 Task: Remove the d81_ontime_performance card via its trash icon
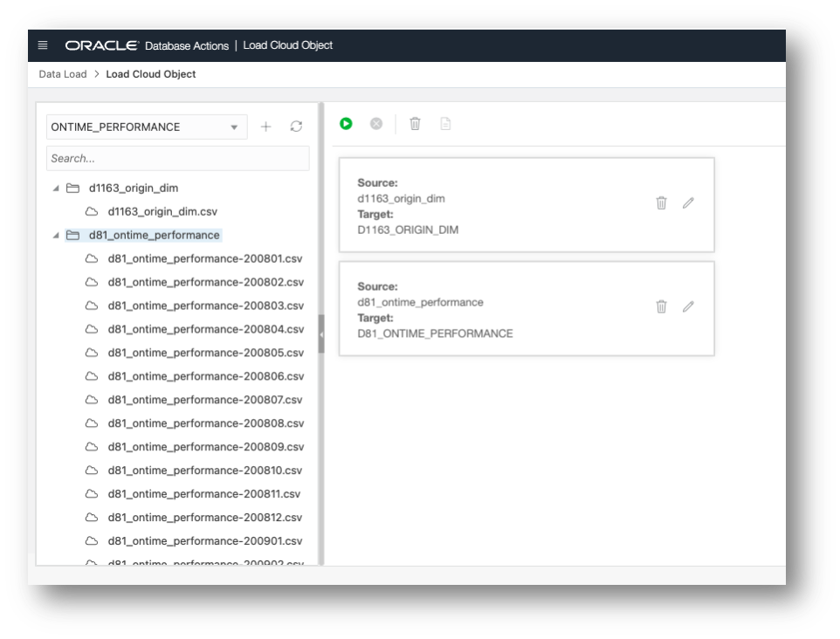[661, 306]
